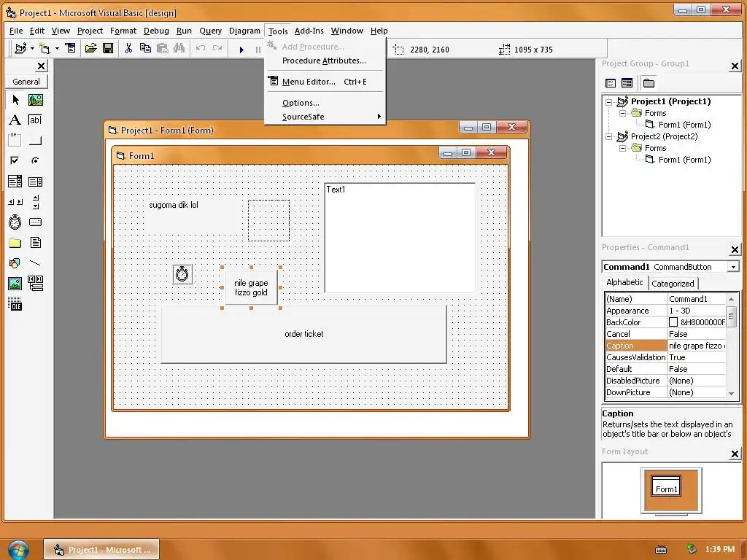The height and width of the screenshot is (560, 747).
Task: Collapse the Forms folder under Project2
Action: pos(623,148)
